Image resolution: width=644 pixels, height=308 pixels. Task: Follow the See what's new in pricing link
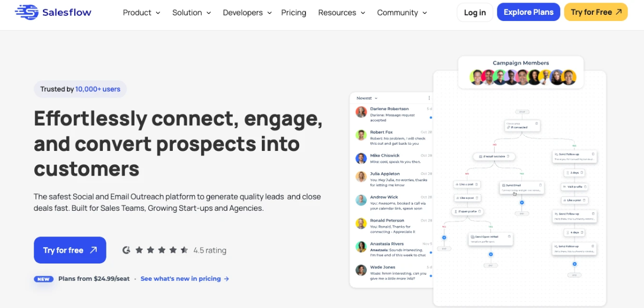[x=185, y=279]
